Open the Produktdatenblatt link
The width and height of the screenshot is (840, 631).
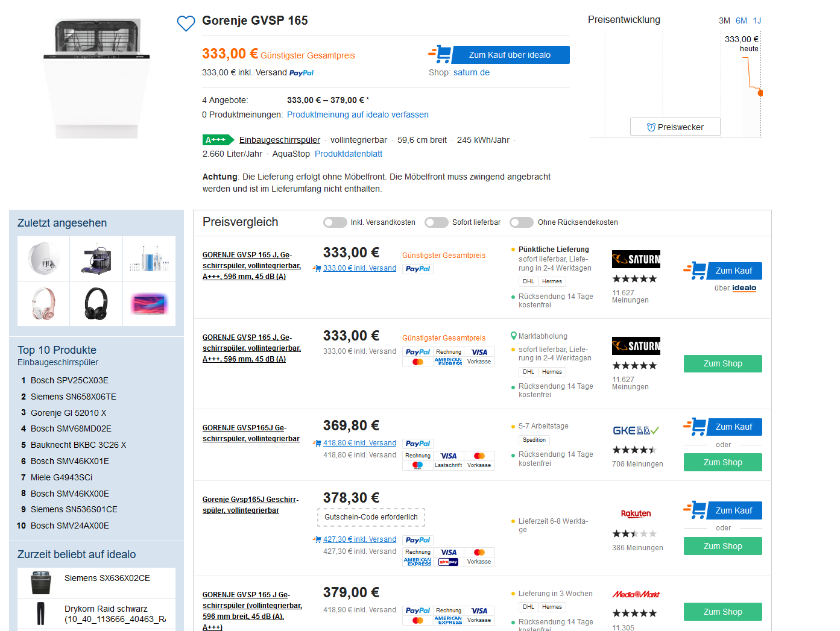point(349,154)
